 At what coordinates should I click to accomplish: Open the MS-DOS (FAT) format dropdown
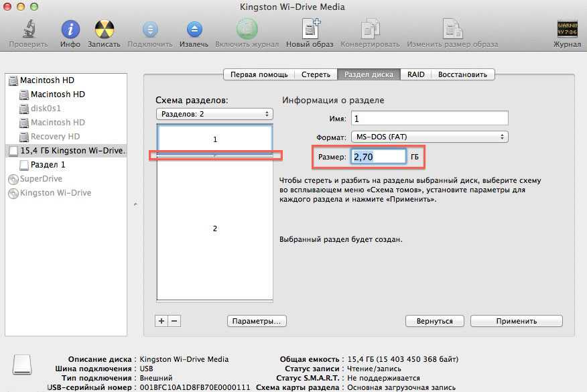click(430, 137)
